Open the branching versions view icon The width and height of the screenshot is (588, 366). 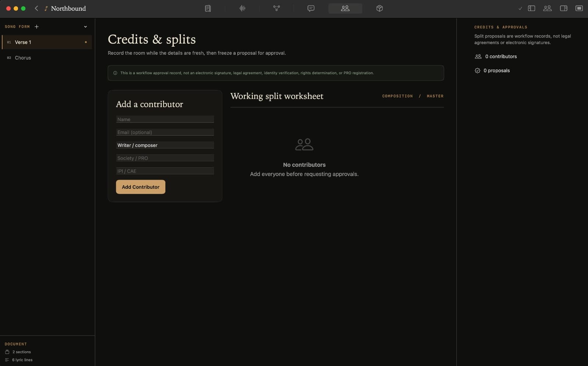pos(276,8)
